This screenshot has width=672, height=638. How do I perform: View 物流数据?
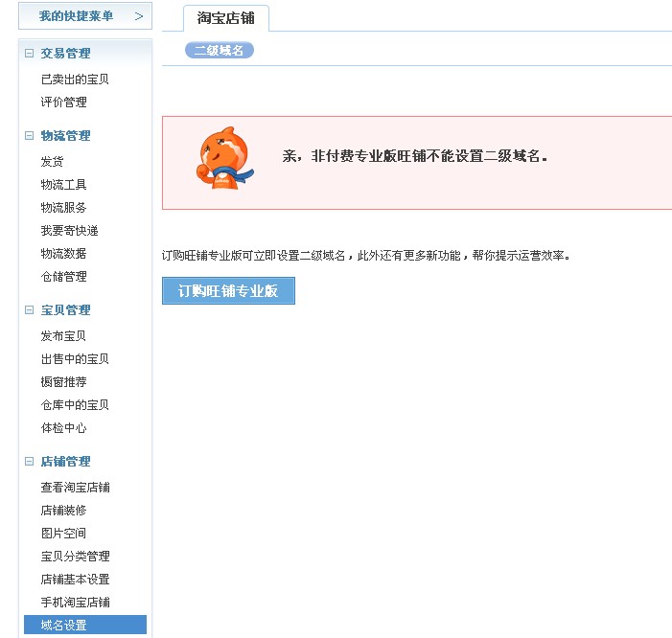[x=63, y=254]
